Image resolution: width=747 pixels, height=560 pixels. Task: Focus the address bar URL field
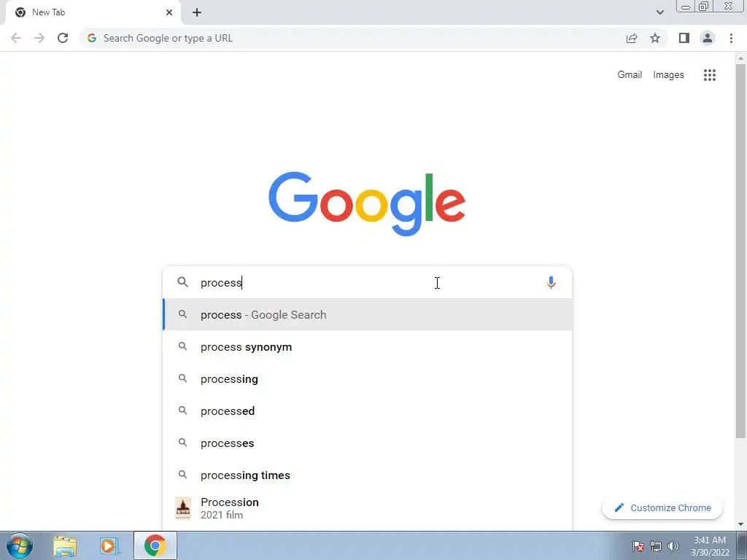(x=352, y=38)
